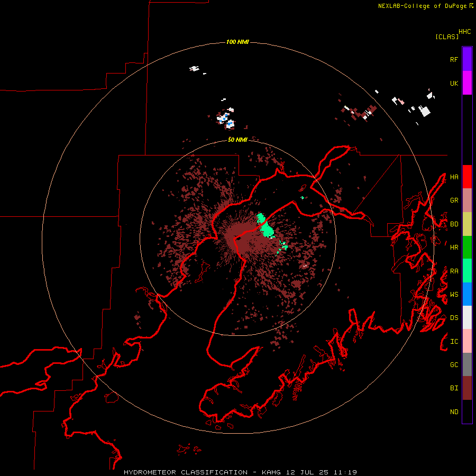The height and width of the screenshot is (476, 476).
Task: Click the GR legend label
Action: tap(454, 200)
